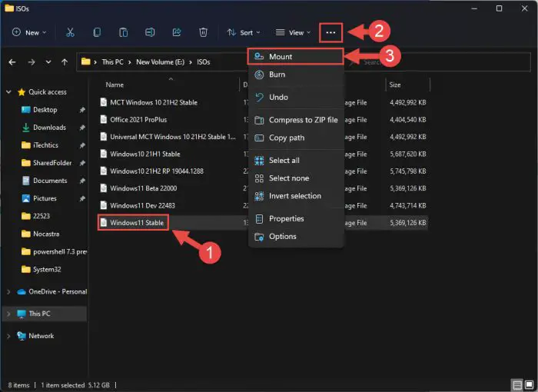Open recent locations dropdown chevron
The height and width of the screenshot is (392, 538).
tap(48, 62)
